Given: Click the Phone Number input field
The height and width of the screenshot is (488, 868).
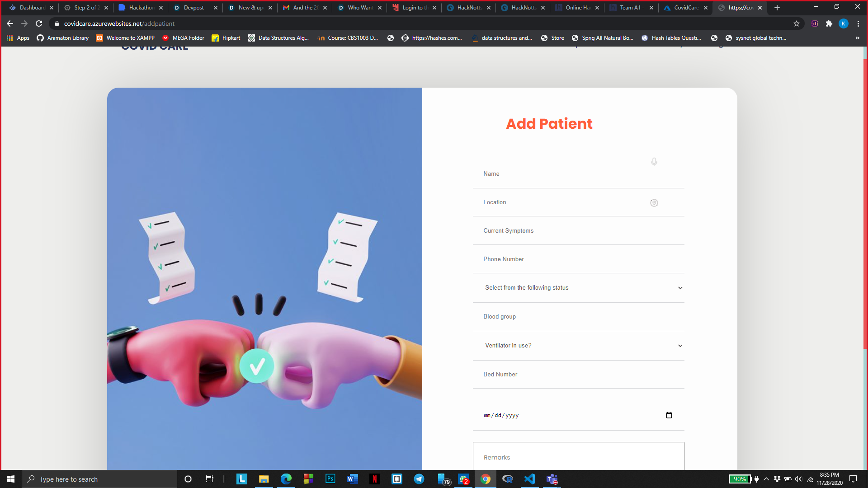Looking at the screenshot, I should [x=578, y=259].
